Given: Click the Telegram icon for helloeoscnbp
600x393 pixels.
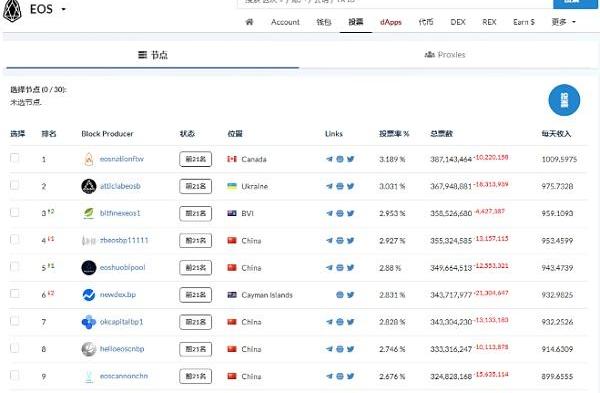Looking at the screenshot, I should [x=329, y=349].
